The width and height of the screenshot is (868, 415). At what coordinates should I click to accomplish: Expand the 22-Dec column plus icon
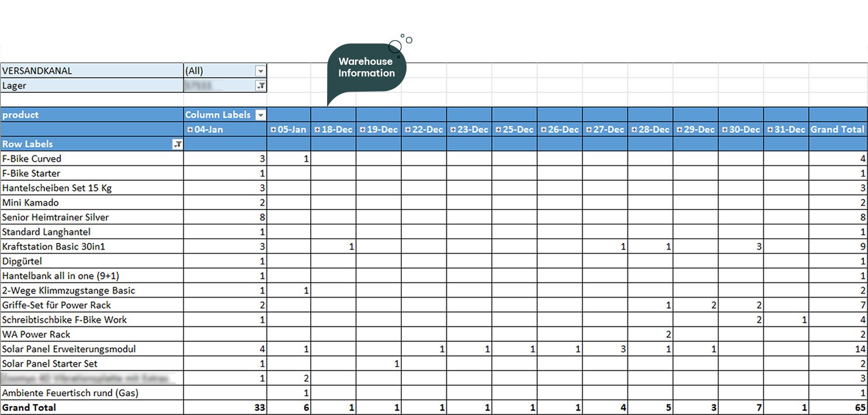(x=408, y=130)
